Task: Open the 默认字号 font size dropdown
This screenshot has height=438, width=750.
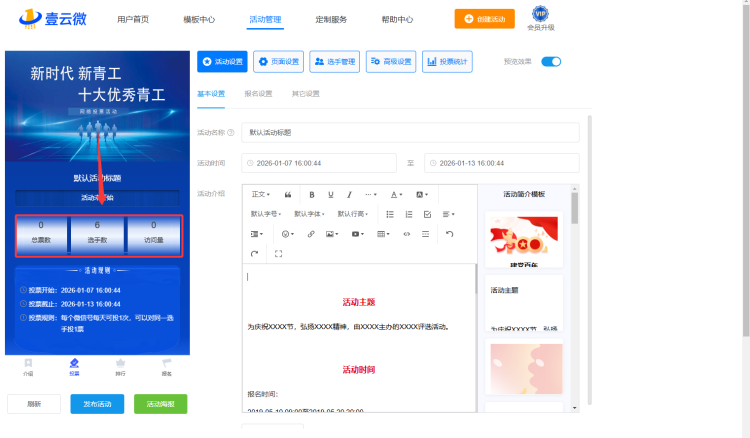Action: tap(266, 214)
